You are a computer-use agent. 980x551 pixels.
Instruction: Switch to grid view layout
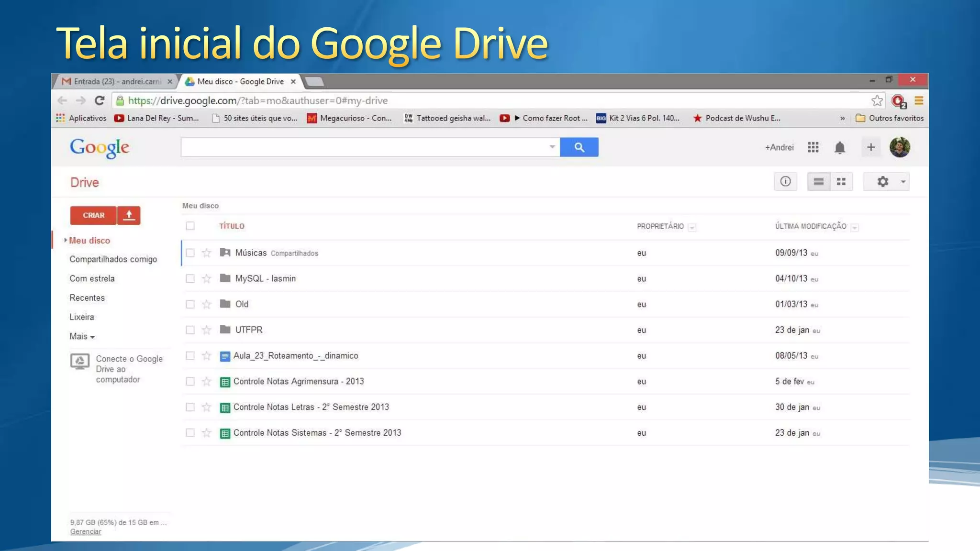(x=841, y=182)
